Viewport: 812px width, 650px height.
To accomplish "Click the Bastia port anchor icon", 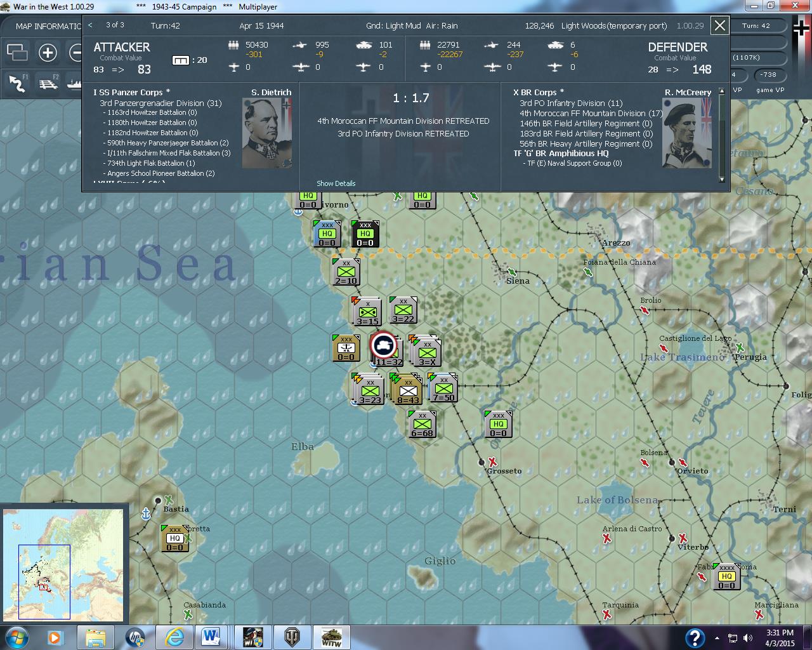I will pos(146,514).
